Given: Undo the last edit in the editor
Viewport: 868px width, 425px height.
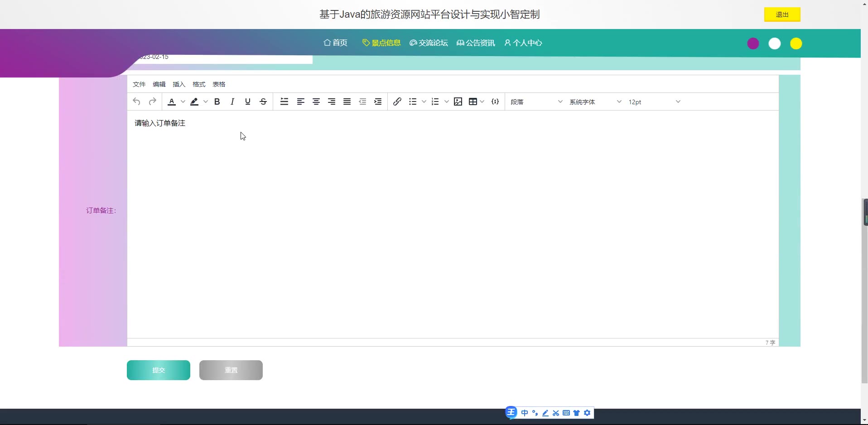Looking at the screenshot, I should pyautogui.click(x=136, y=101).
